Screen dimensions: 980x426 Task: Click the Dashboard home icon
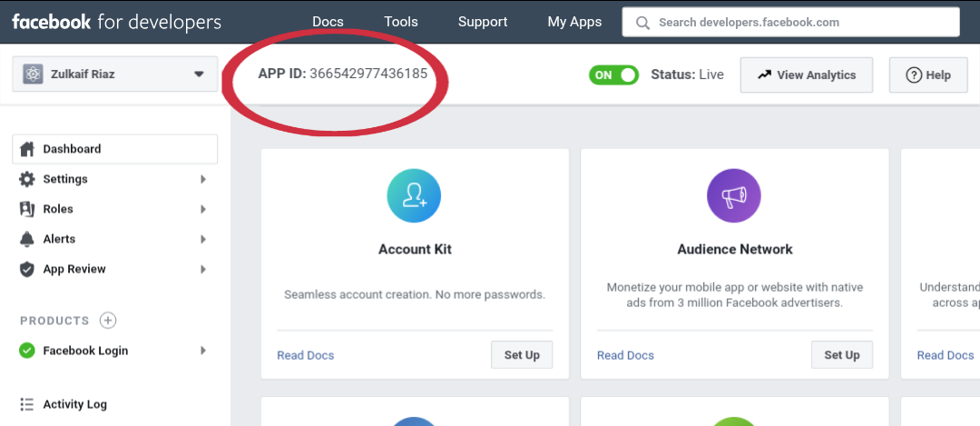point(26,149)
